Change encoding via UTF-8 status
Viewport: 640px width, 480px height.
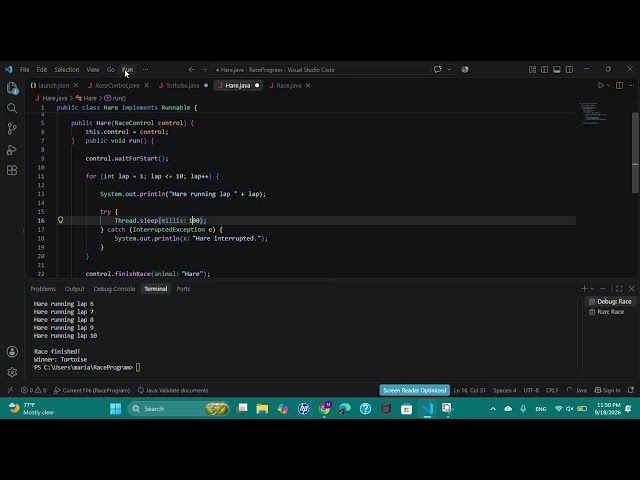click(531, 390)
